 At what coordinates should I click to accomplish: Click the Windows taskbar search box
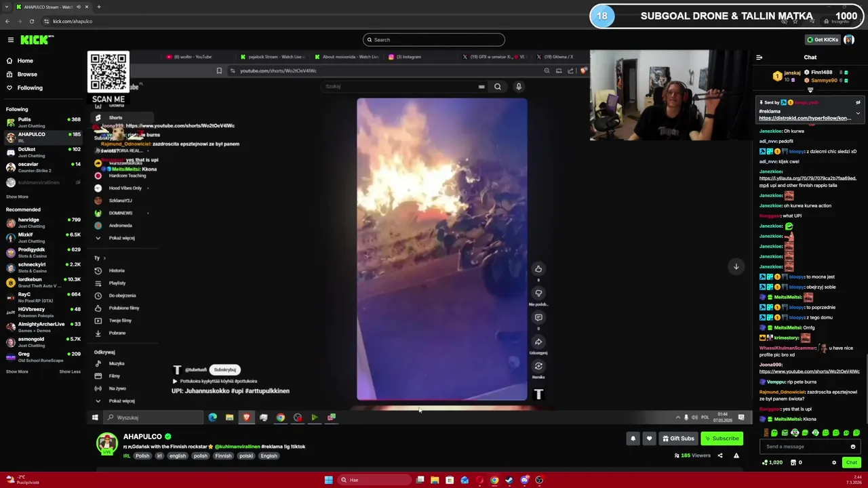click(376, 480)
